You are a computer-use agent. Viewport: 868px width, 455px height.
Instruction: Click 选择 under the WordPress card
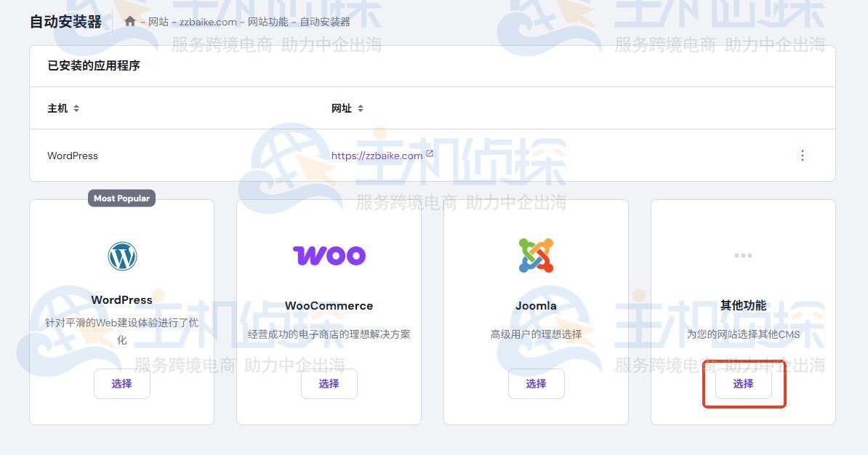click(121, 384)
